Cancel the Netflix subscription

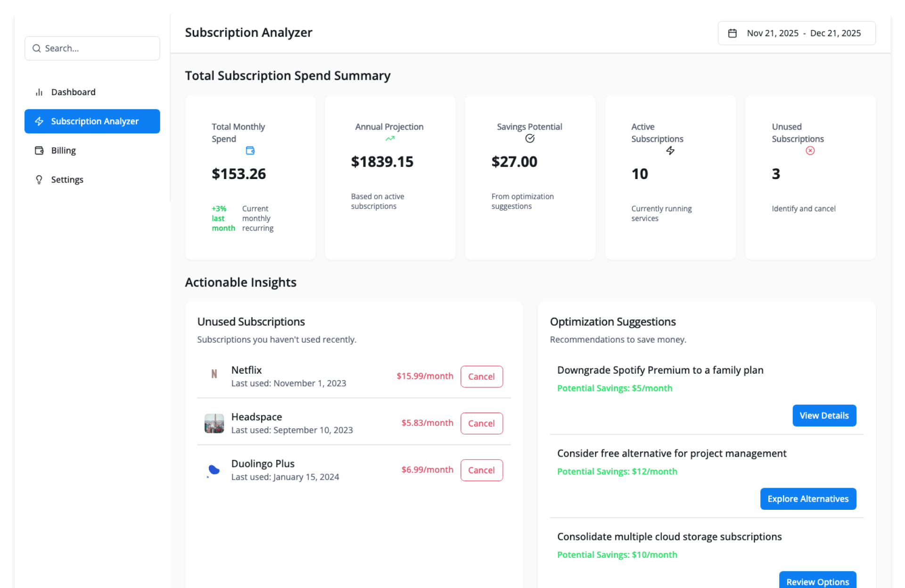[x=481, y=377]
